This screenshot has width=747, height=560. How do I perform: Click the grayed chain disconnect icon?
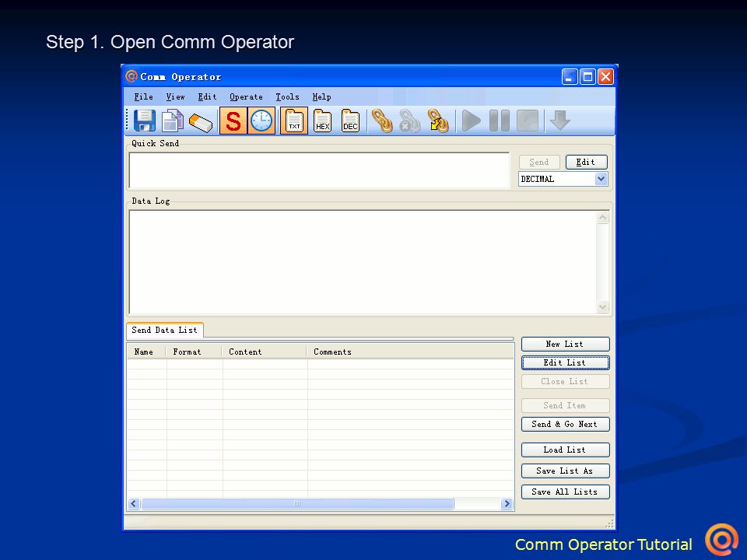410,121
